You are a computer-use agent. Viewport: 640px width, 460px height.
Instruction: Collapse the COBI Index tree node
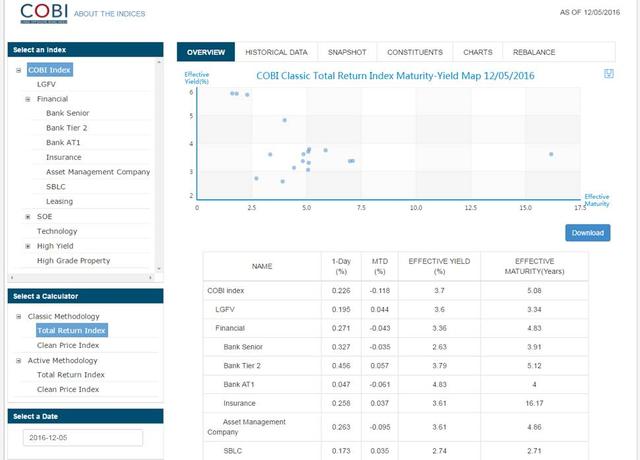[x=19, y=70]
